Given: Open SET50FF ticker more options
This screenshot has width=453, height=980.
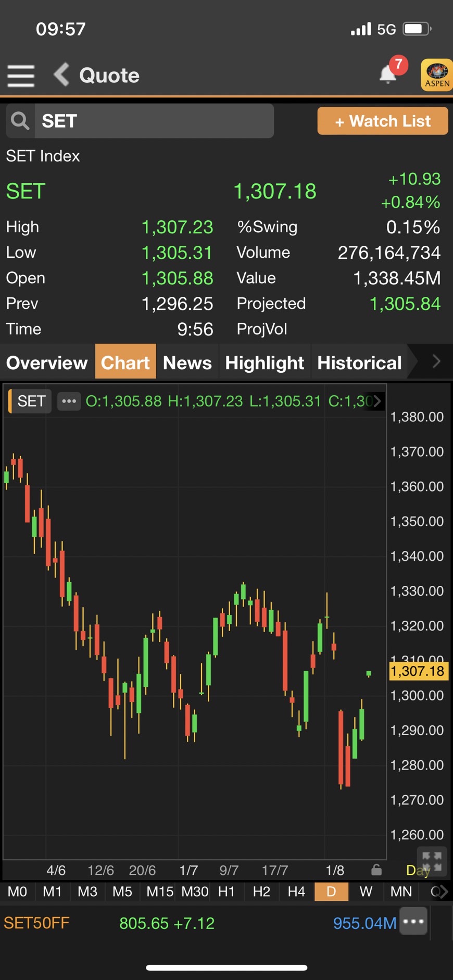Looking at the screenshot, I should click(413, 921).
